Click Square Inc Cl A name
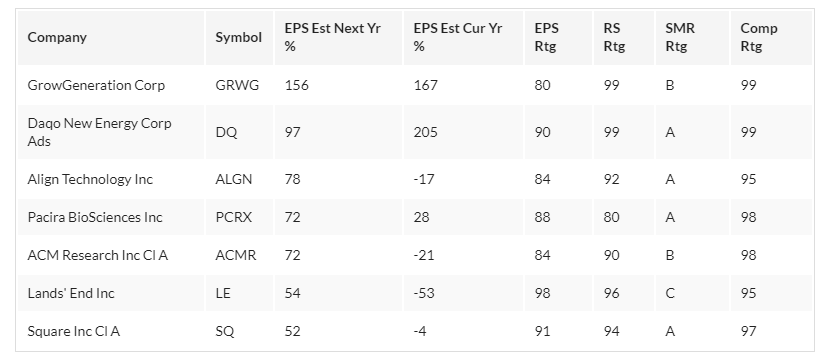This screenshot has height=360, width=825. coord(73,331)
